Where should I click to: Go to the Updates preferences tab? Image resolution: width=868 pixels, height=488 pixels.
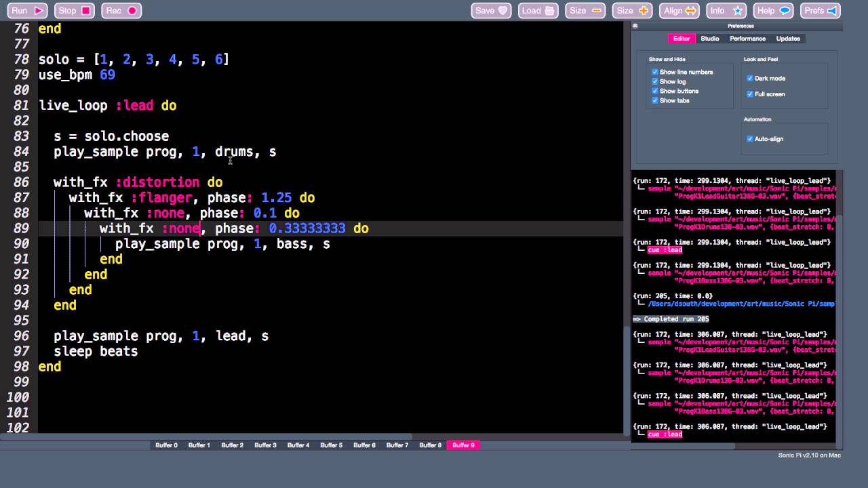coord(788,39)
